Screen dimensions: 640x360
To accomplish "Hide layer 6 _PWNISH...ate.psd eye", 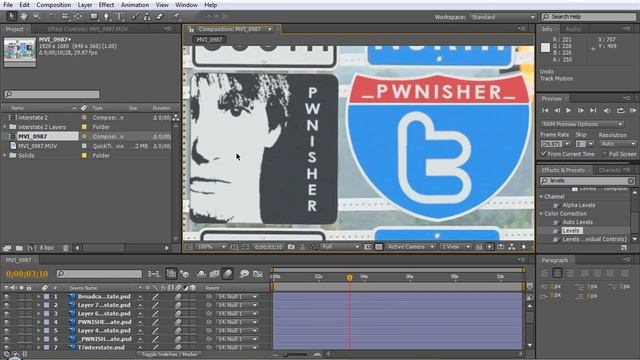I will (7, 339).
